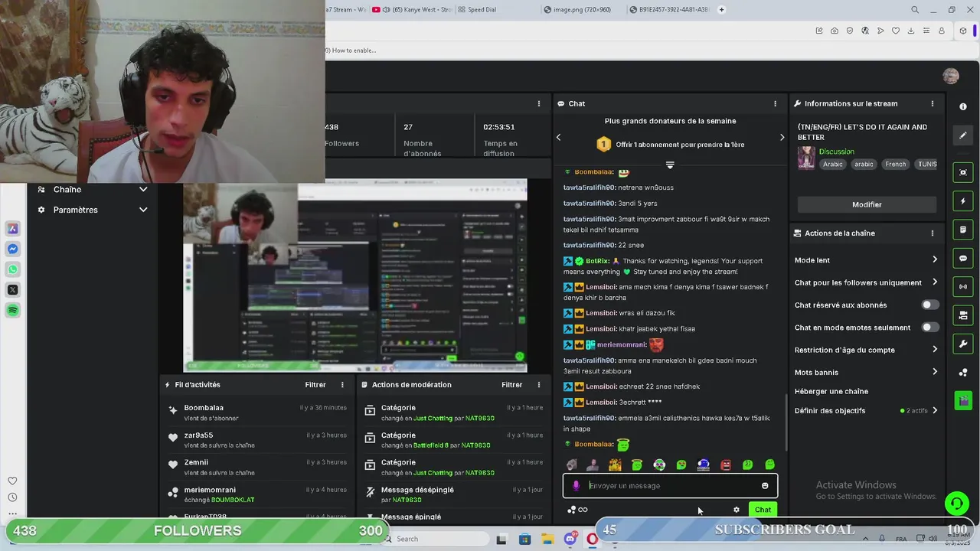Screen dimensions: 980x551
Task: Click the pencil edit icon in right toolbar
Action: pos(963,135)
